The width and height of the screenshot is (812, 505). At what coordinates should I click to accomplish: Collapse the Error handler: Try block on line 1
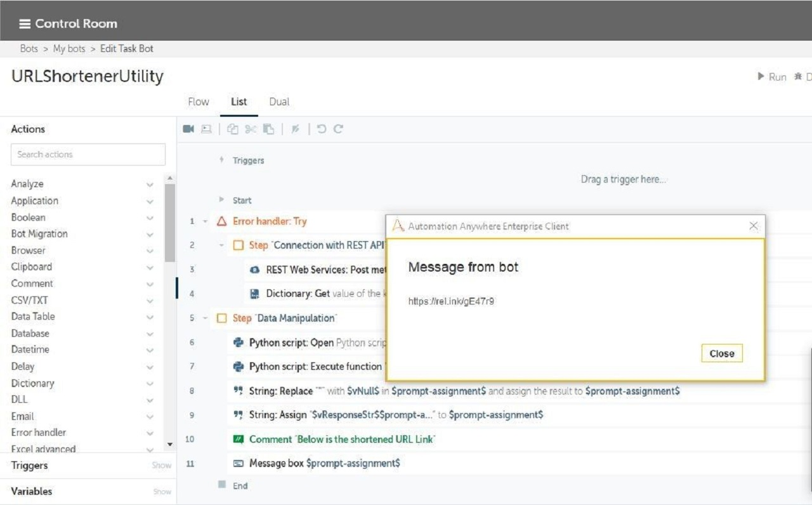[x=205, y=221]
